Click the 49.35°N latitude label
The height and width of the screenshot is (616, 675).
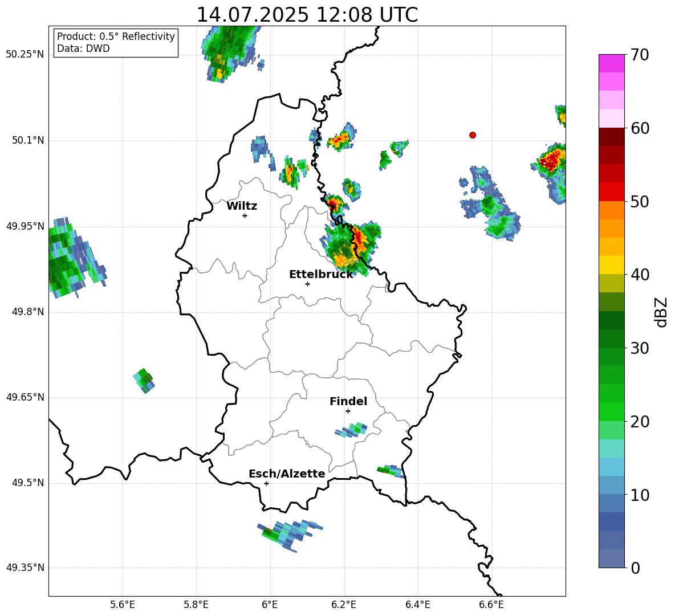25,568
